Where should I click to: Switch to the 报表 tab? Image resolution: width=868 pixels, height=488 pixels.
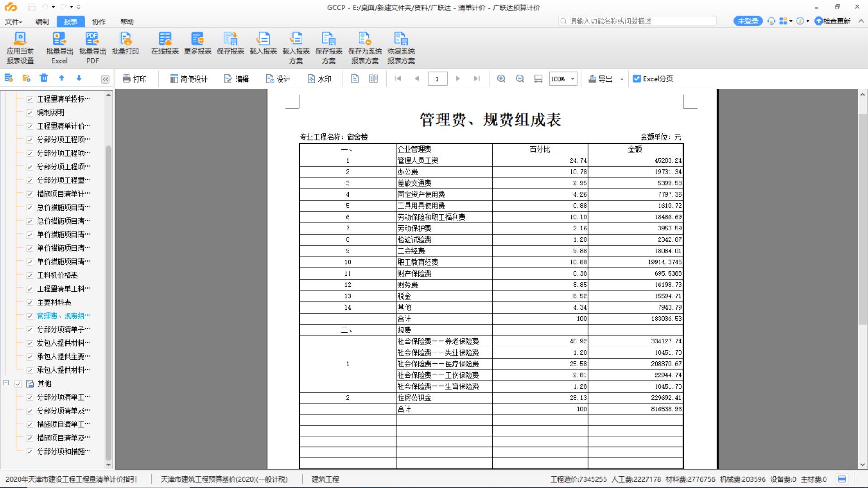pyautogui.click(x=71, y=22)
